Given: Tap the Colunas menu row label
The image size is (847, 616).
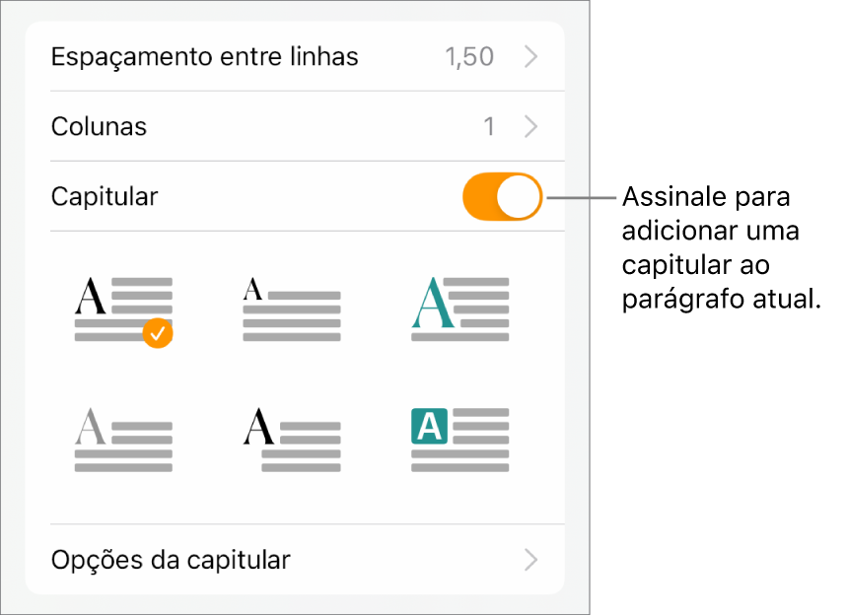Looking at the screenshot, I should coord(99,127).
